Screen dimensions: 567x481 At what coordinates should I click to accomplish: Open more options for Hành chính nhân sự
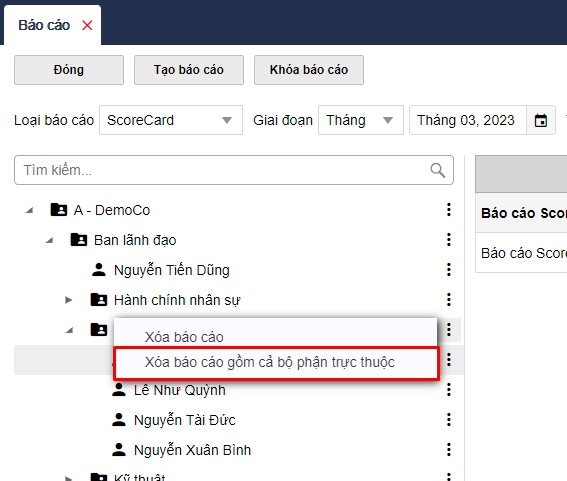click(x=449, y=300)
